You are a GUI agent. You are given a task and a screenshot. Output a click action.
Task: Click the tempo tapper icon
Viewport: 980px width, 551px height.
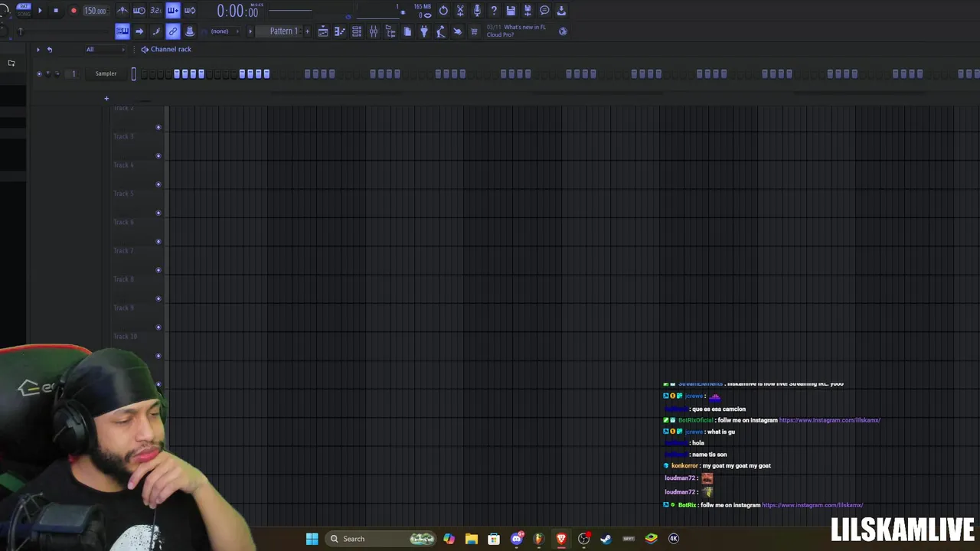coord(441,31)
